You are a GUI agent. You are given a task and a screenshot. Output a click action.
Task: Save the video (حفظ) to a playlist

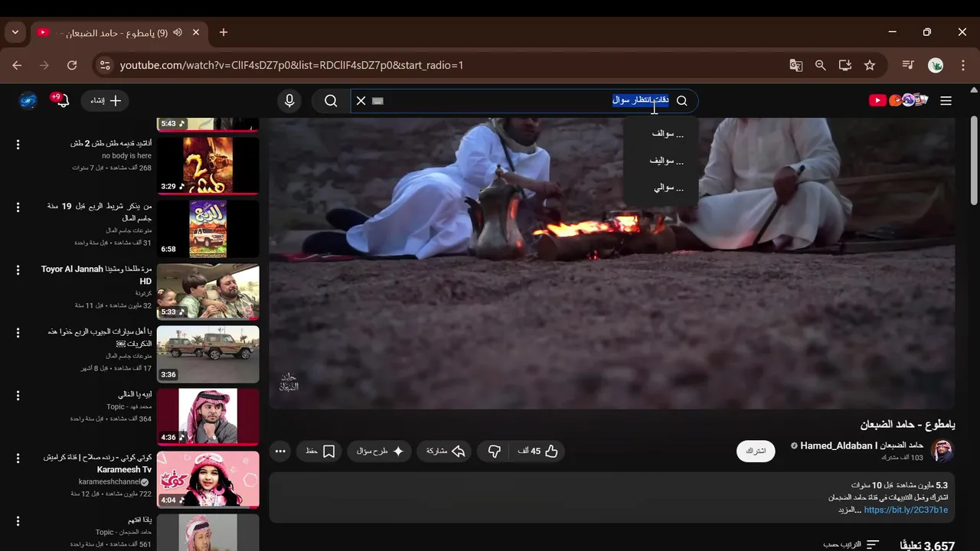tap(321, 452)
